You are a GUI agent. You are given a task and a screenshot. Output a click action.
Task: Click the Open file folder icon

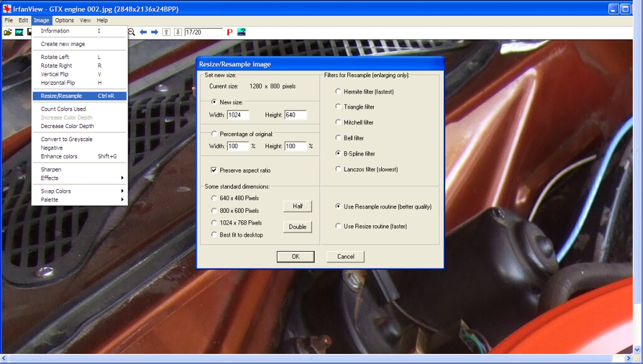point(8,32)
